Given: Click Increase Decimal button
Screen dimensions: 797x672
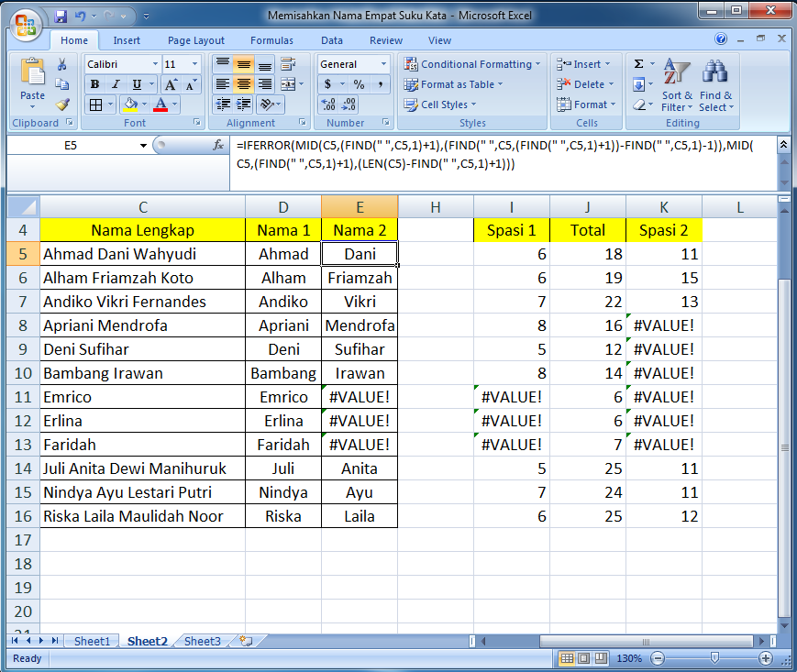Looking at the screenshot, I should pyautogui.click(x=328, y=105).
